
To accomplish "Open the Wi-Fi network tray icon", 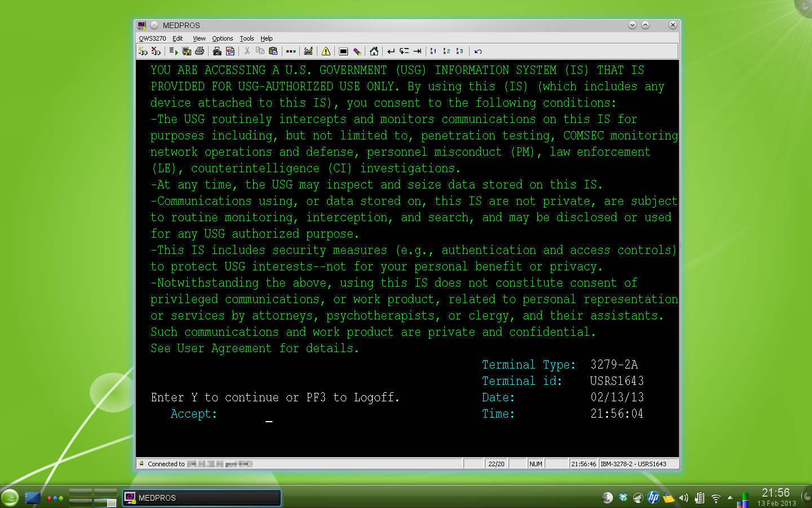I will 716,498.
